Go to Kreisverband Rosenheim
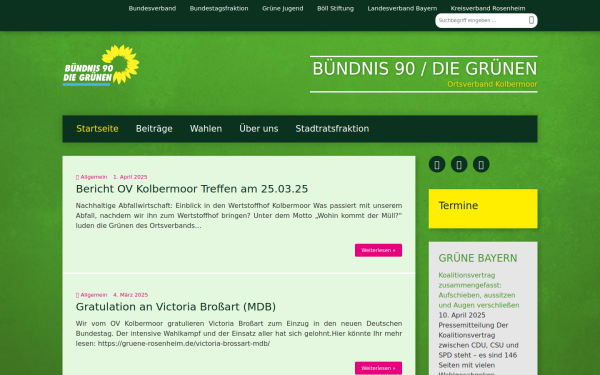The width and height of the screenshot is (600, 375). [488, 8]
